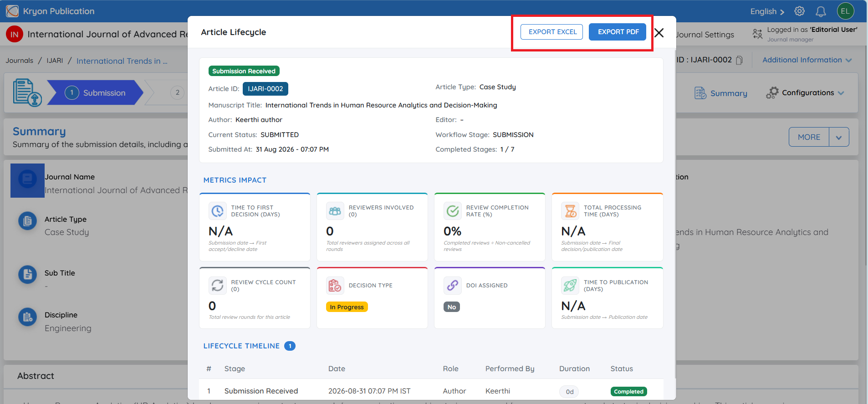The image size is (868, 404).
Task: Click the Kryon Publication logo icon
Action: [x=12, y=11]
